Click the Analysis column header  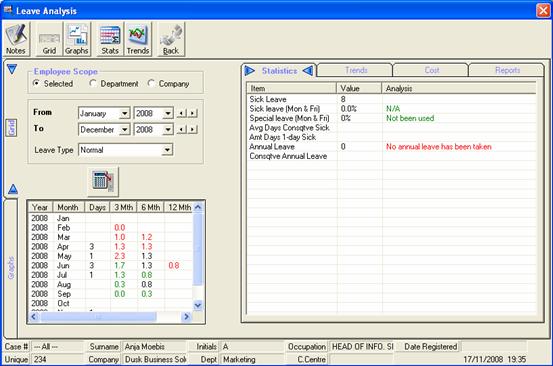click(459, 89)
